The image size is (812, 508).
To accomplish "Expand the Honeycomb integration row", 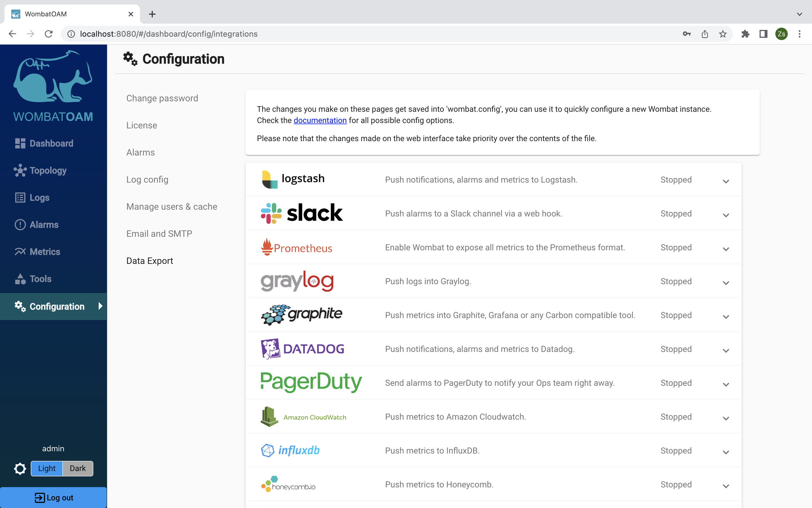I will 726,486.
